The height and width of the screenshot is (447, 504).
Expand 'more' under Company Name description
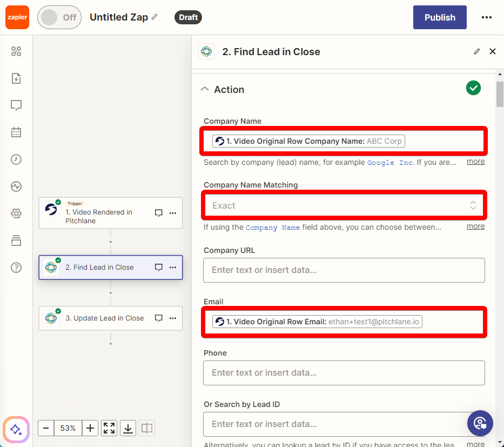point(476,162)
